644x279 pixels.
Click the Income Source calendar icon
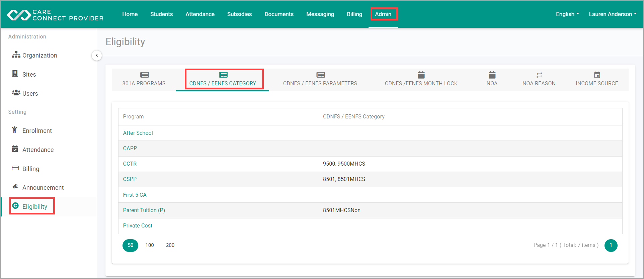click(597, 75)
